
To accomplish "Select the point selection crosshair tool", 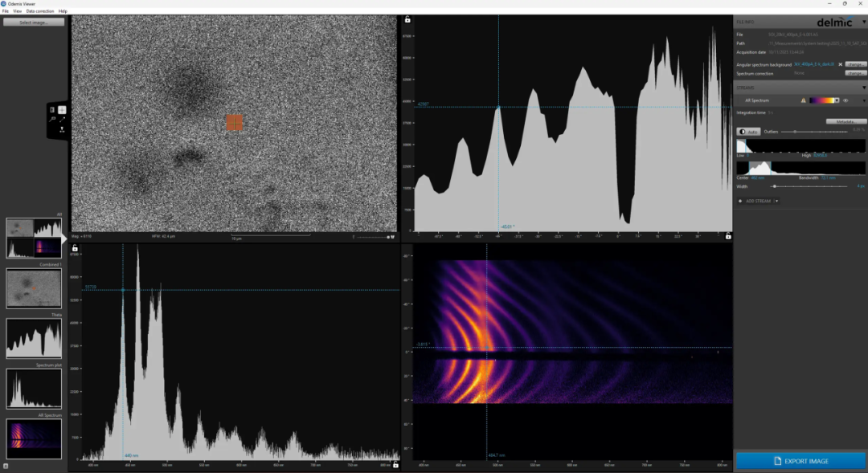I will pos(62,109).
